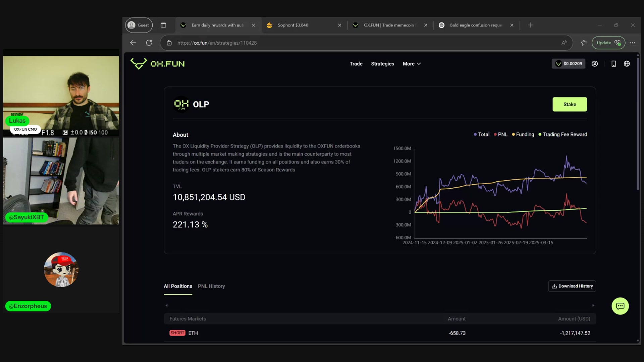Close the OX.FUN Trade memecoin tab
Image resolution: width=644 pixels, height=362 pixels.
[426, 25]
